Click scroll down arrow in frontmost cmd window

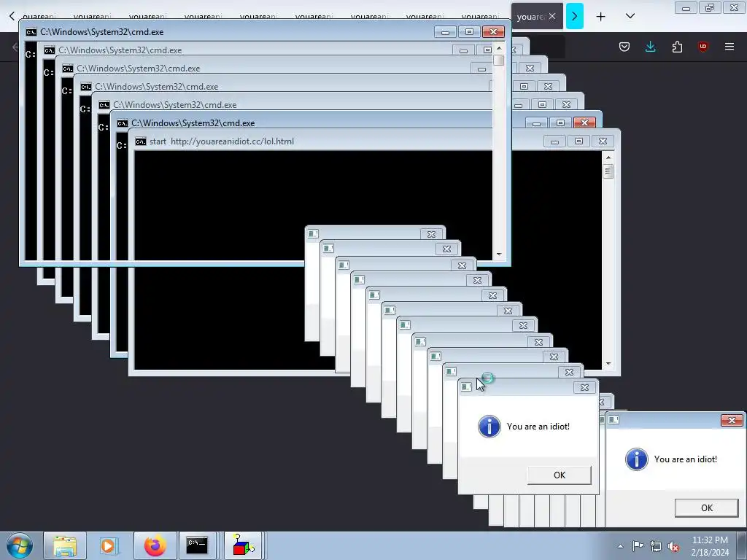point(499,254)
